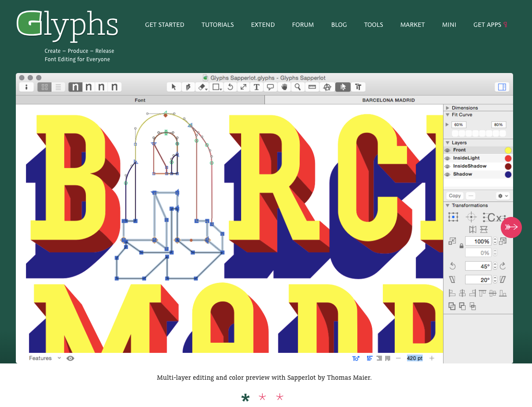Open font info with the i button

(x=26, y=87)
